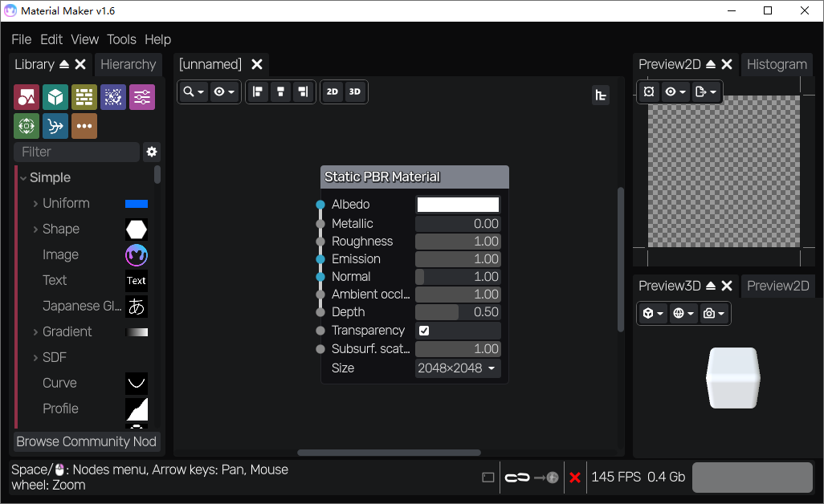The image size is (824, 504).
Task: Click the Browse Community Nodes button
Action: 87,441
